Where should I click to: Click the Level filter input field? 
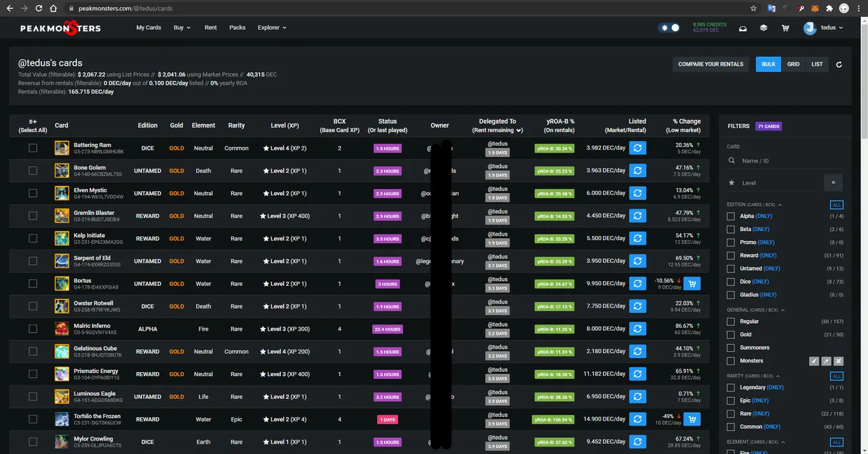(x=773, y=183)
